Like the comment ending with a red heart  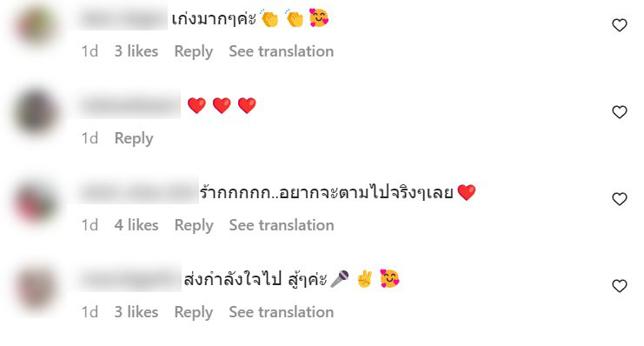pyautogui.click(x=620, y=199)
